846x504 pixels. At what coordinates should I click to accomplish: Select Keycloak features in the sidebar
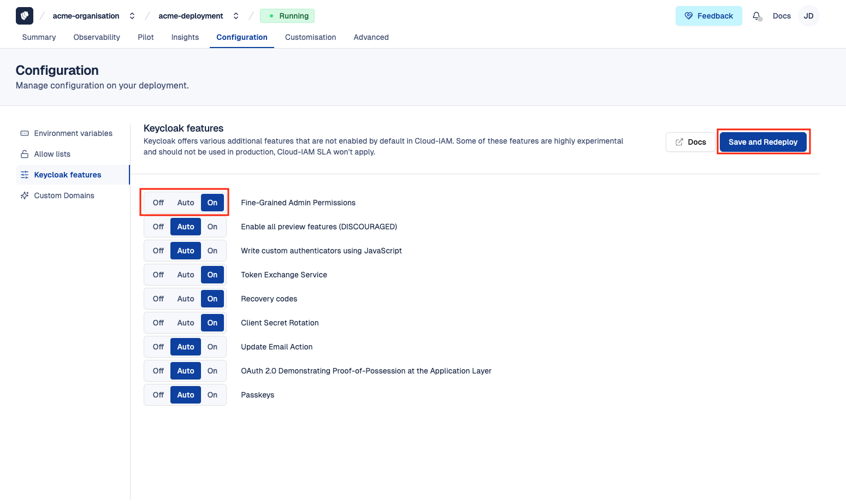pos(73,175)
